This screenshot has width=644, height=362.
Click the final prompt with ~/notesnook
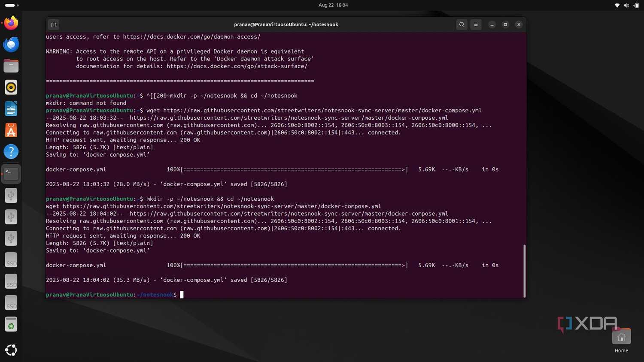point(111,295)
